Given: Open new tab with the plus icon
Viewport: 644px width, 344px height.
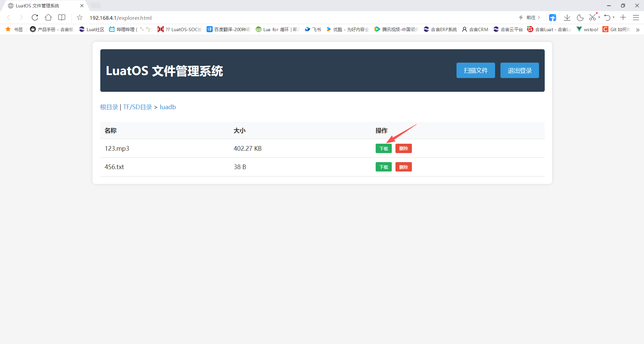Looking at the screenshot, I should click(x=623, y=17).
